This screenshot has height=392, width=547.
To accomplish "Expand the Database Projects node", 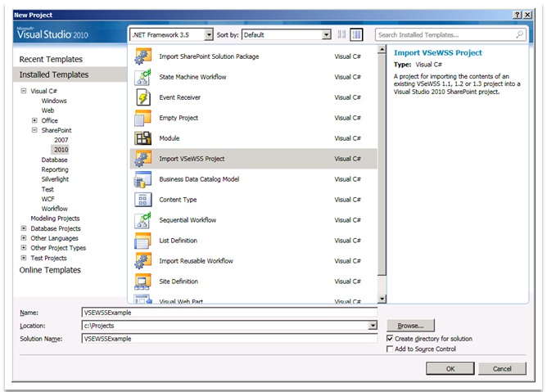I will pos(24,228).
